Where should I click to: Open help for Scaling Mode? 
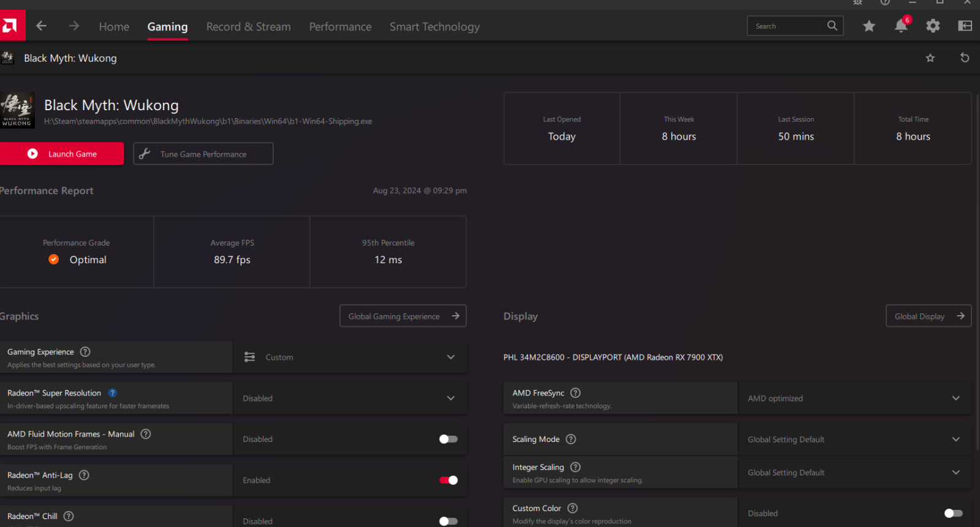(x=571, y=439)
